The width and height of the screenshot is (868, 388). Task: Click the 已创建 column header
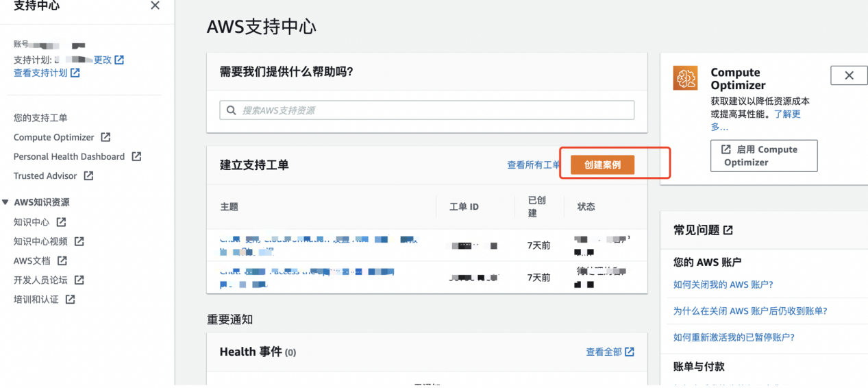[x=537, y=206]
